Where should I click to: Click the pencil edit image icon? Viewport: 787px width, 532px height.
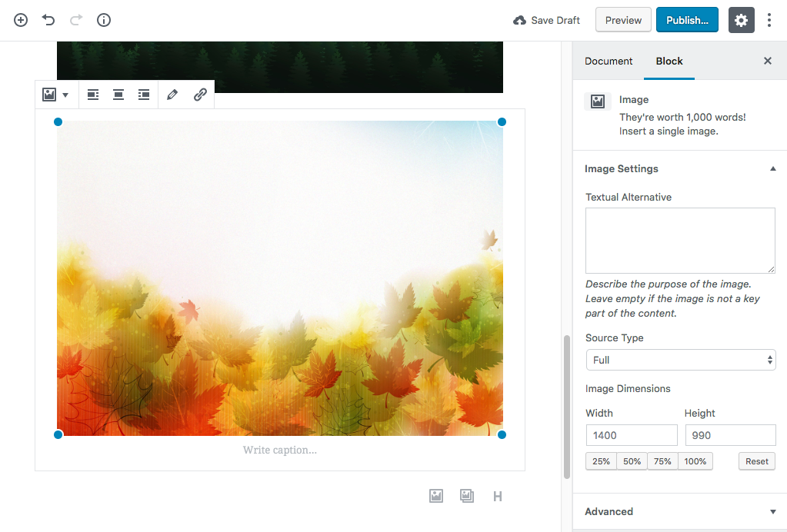(x=172, y=95)
